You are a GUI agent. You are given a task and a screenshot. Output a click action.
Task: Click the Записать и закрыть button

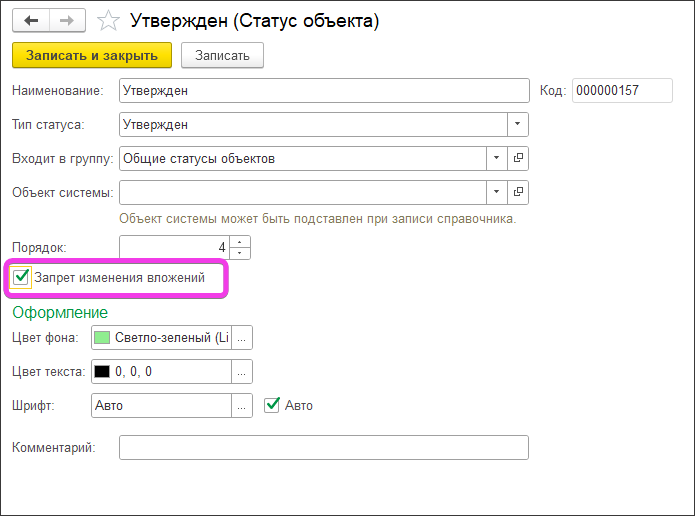coord(92,55)
